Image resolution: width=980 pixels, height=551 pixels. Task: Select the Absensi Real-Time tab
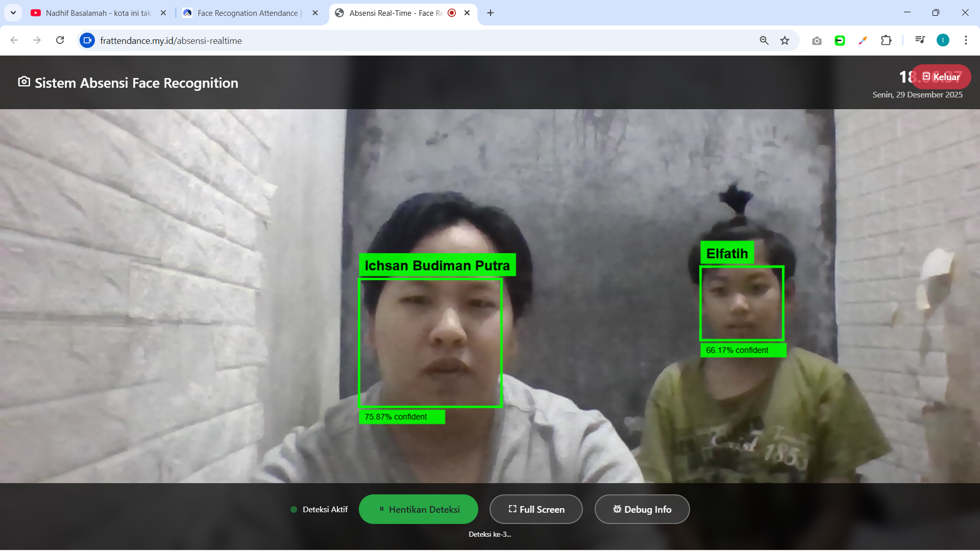point(403,13)
